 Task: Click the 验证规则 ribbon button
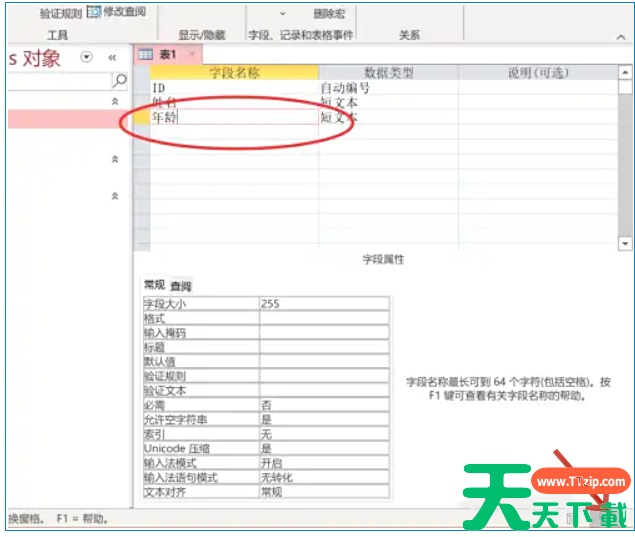coord(61,13)
